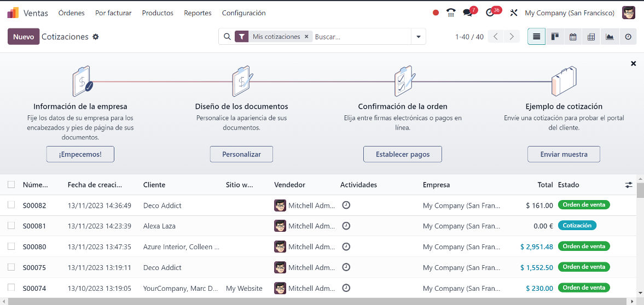Open the Reportes menu

click(198, 13)
